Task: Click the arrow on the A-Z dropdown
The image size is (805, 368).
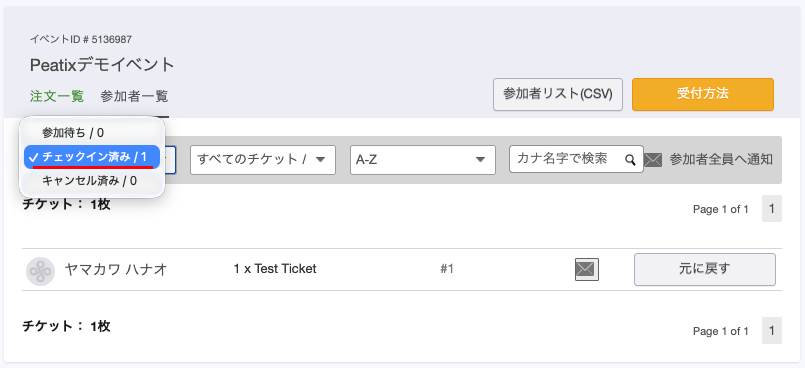Action: [x=481, y=160]
